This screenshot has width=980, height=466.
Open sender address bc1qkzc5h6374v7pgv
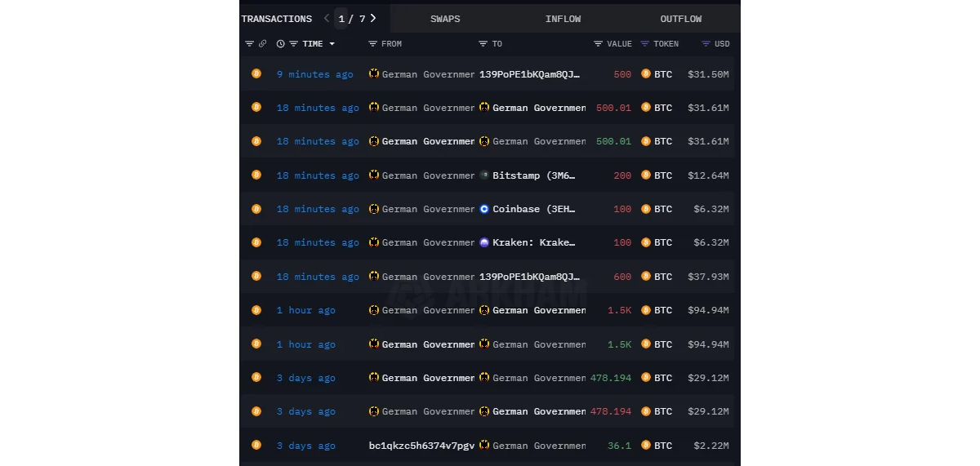click(x=422, y=446)
